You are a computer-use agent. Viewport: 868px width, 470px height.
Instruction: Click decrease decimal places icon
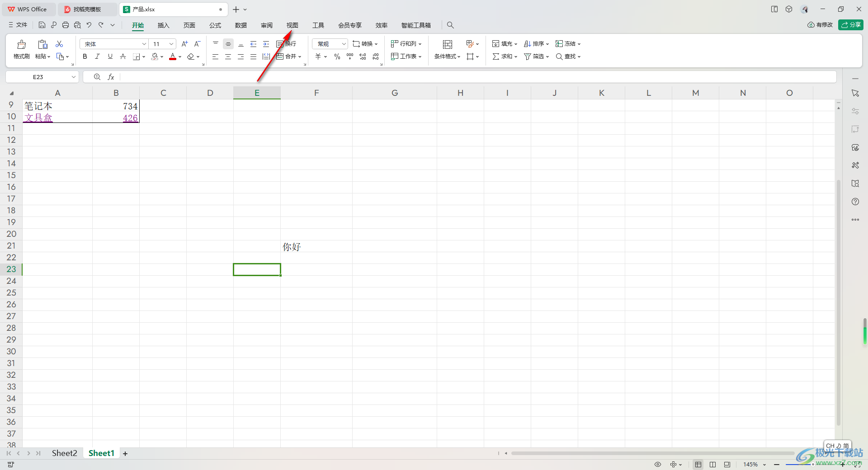pyautogui.click(x=375, y=56)
